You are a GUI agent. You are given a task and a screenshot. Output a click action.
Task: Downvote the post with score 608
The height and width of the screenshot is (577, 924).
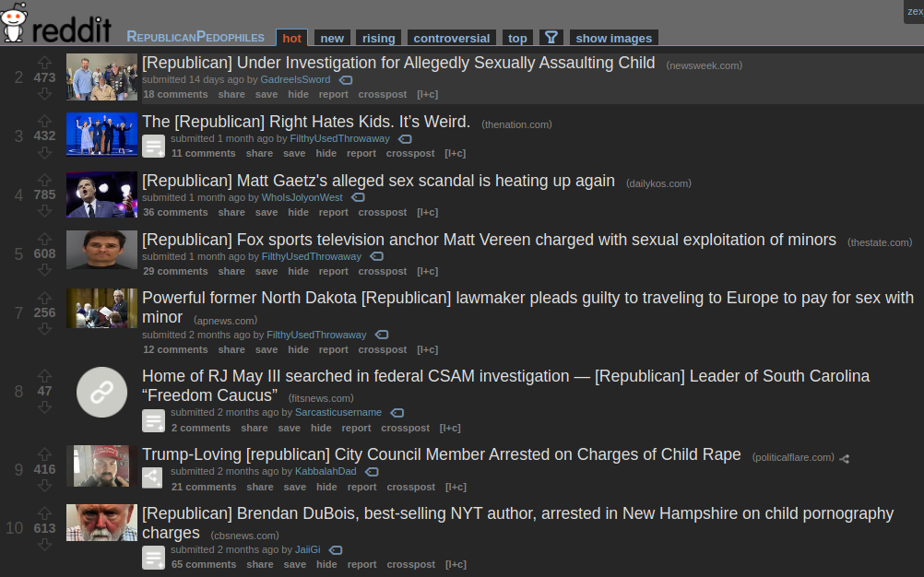pyautogui.click(x=45, y=270)
